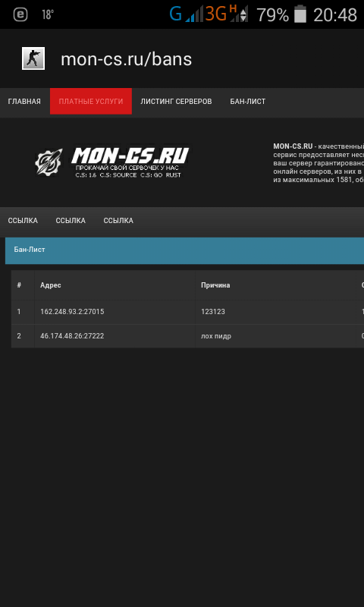Tap the Бан-Лист blue panel header
This screenshot has height=607, width=364.
[x=184, y=250]
